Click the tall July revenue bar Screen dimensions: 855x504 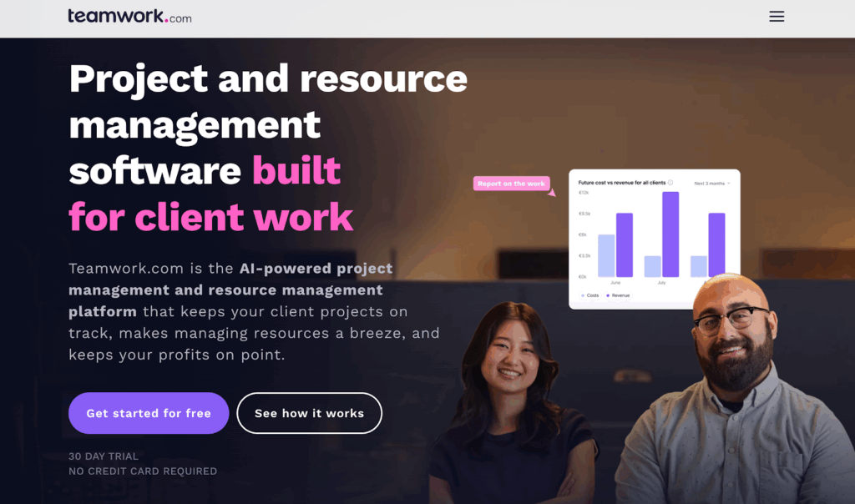(670, 234)
